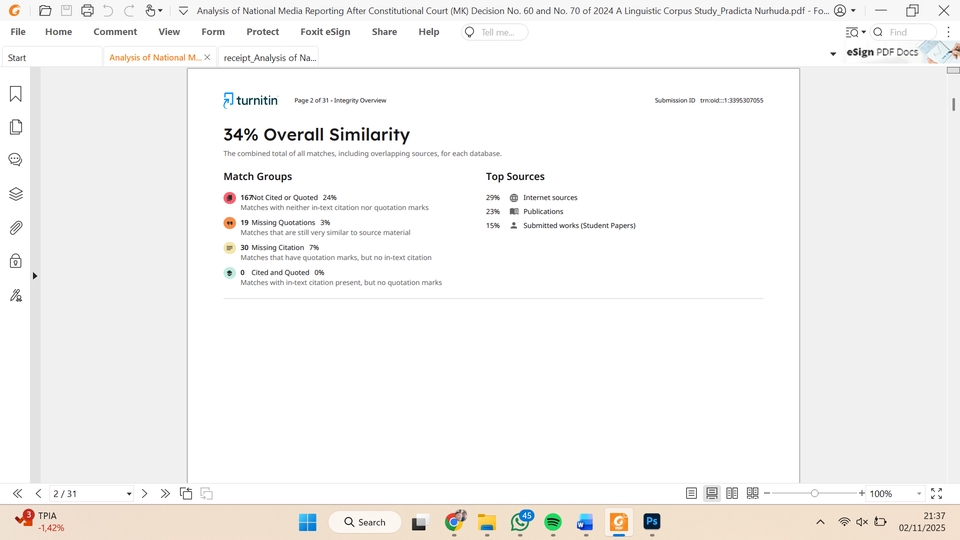Open the Pages thumbnail panel
960x540 pixels.
point(16,127)
